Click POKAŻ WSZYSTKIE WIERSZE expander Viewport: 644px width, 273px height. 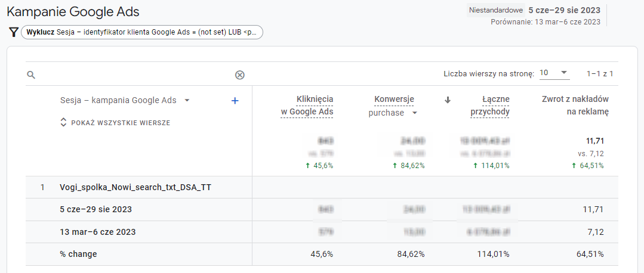click(x=115, y=123)
